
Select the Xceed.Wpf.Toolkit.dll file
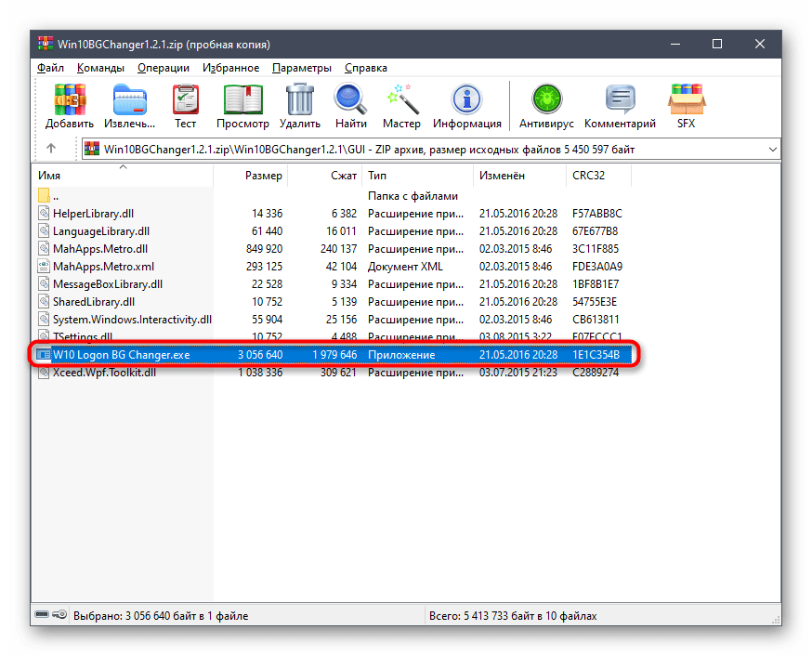coord(106,372)
